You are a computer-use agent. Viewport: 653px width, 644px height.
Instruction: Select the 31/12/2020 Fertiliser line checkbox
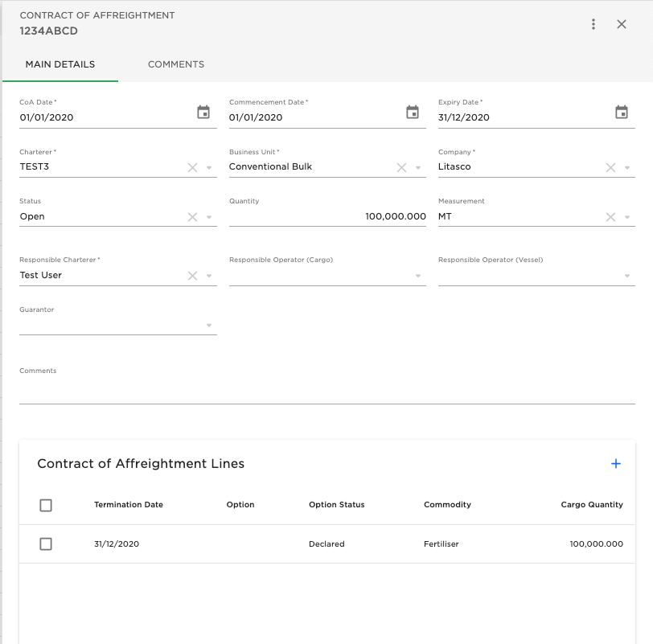46,544
